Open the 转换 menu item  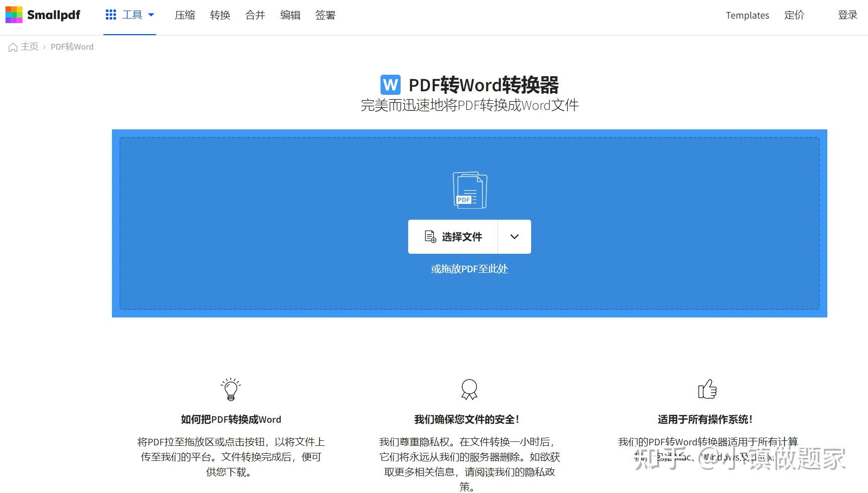pyautogui.click(x=220, y=15)
